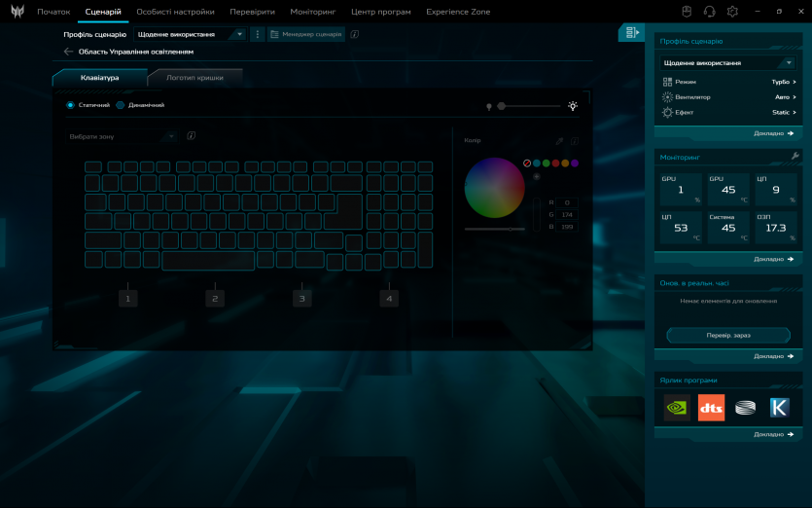Open settings gear in title bar

point(732,12)
